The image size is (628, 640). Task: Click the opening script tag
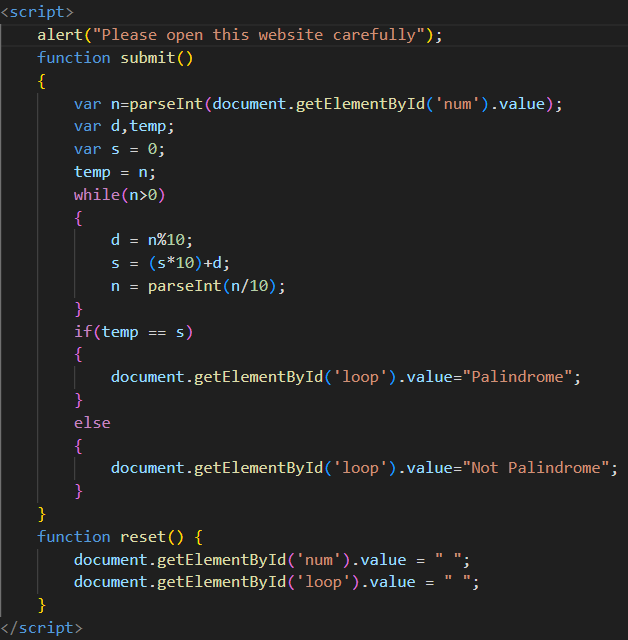(x=37, y=12)
